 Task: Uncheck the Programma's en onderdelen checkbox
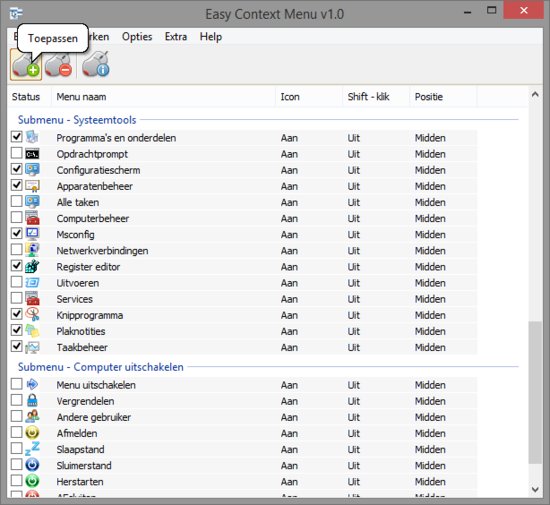(x=16, y=136)
